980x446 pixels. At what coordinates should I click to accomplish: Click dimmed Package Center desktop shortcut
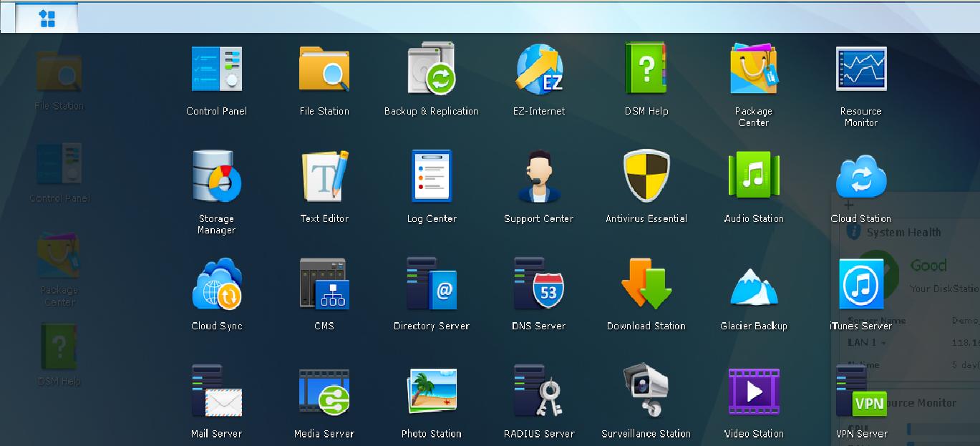click(x=59, y=269)
